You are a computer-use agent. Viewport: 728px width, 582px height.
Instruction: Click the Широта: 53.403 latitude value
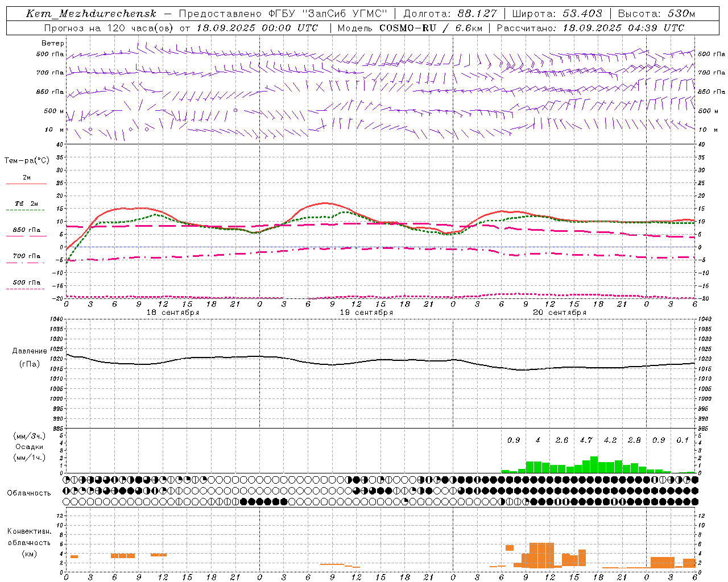click(557, 14)
